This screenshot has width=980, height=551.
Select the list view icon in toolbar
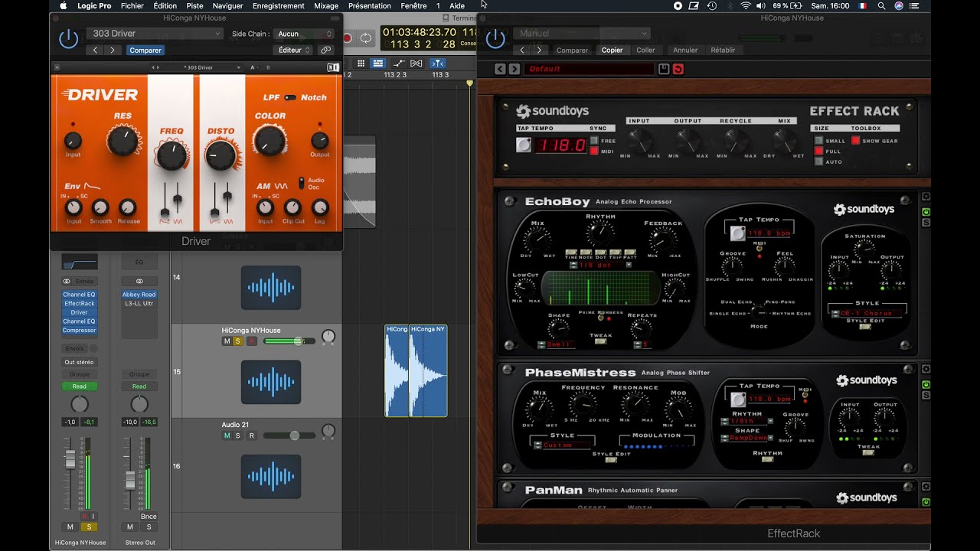point(377,64)
